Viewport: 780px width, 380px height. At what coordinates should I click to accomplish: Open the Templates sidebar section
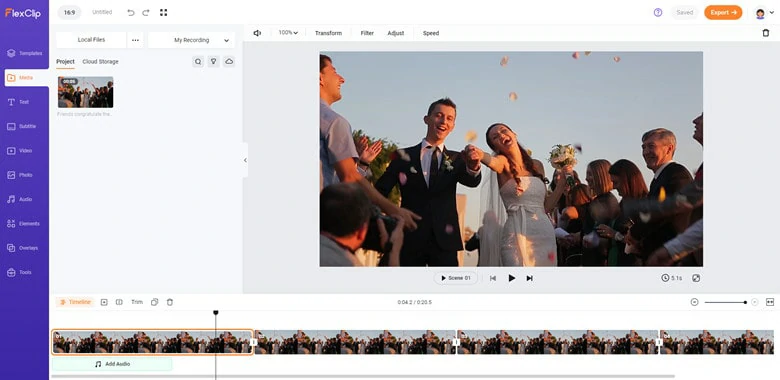pyautogui.click(x=24, y=53)
